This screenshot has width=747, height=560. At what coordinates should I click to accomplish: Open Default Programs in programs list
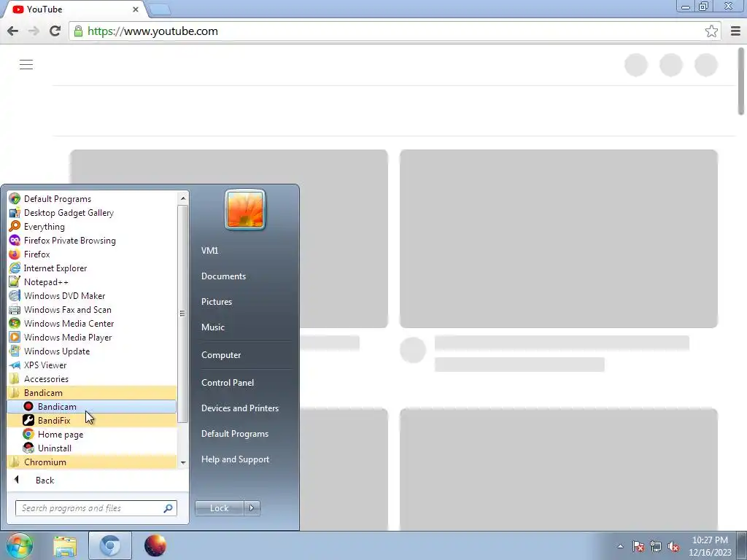pos(91,198)
